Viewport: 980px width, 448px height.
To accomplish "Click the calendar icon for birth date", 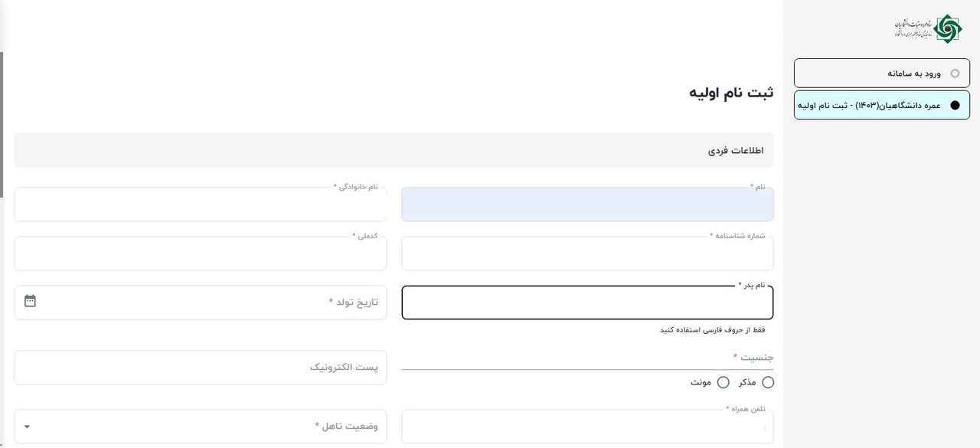I will [x=29, y=301].
